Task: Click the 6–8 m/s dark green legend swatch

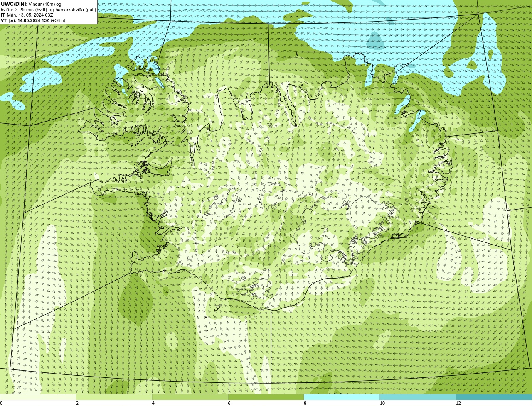Action: (x=266, y=397)
